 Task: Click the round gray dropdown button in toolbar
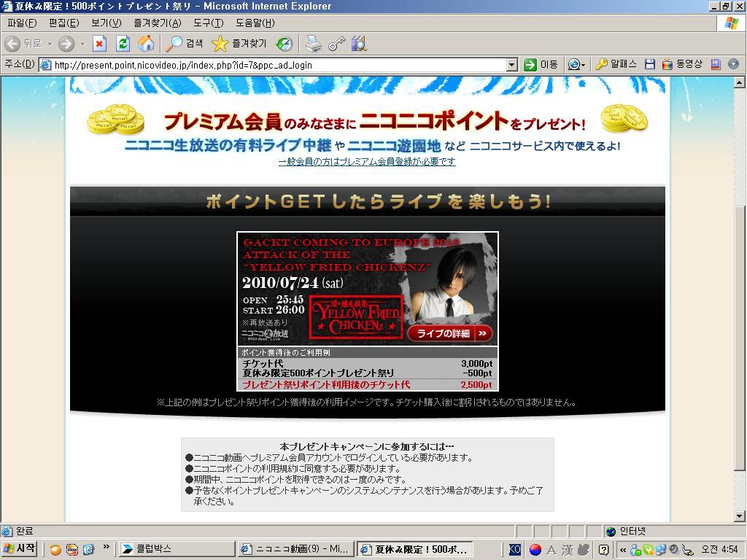(734, 64)
